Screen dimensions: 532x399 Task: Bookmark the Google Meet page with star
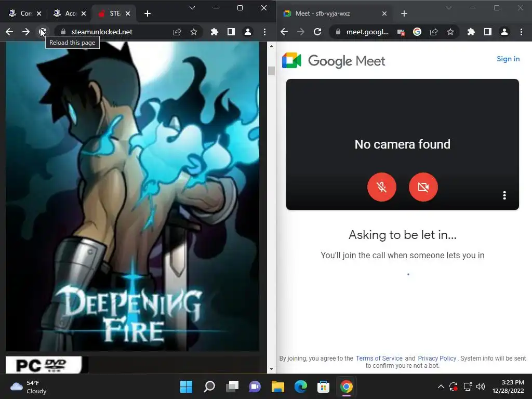click(x=450, y=32)
